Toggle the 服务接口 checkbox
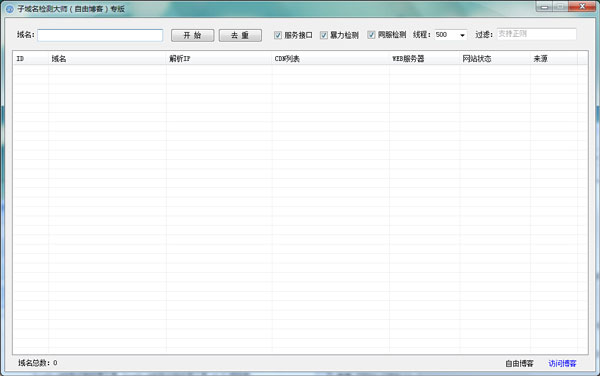 point(278,35)
